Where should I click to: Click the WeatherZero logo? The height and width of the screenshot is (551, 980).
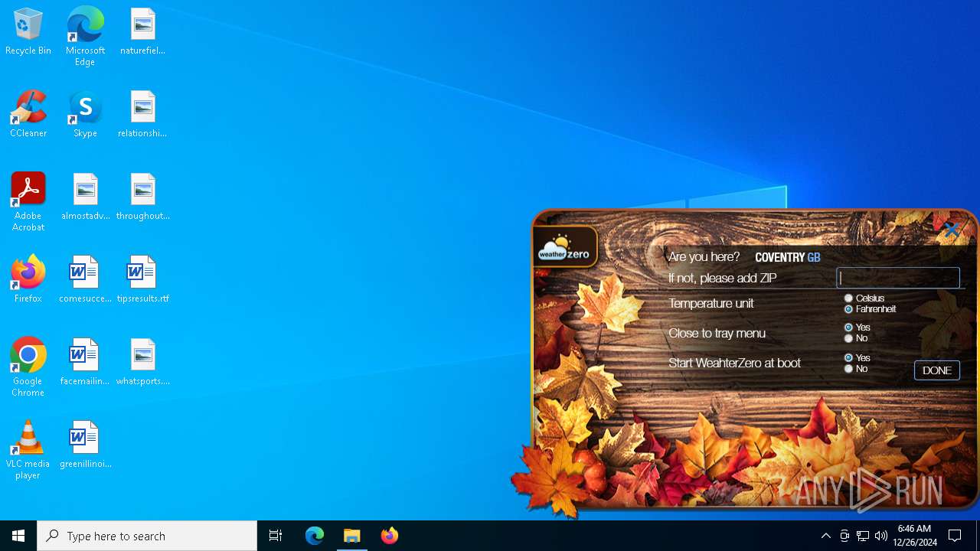pos(565,246)
